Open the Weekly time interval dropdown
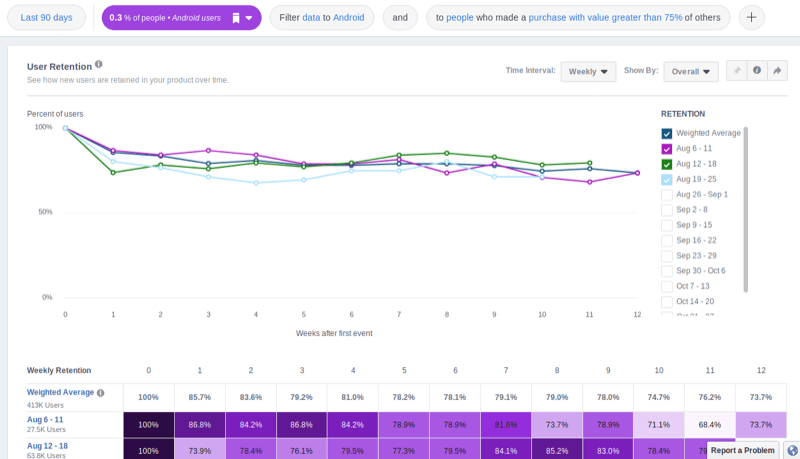 587,71
